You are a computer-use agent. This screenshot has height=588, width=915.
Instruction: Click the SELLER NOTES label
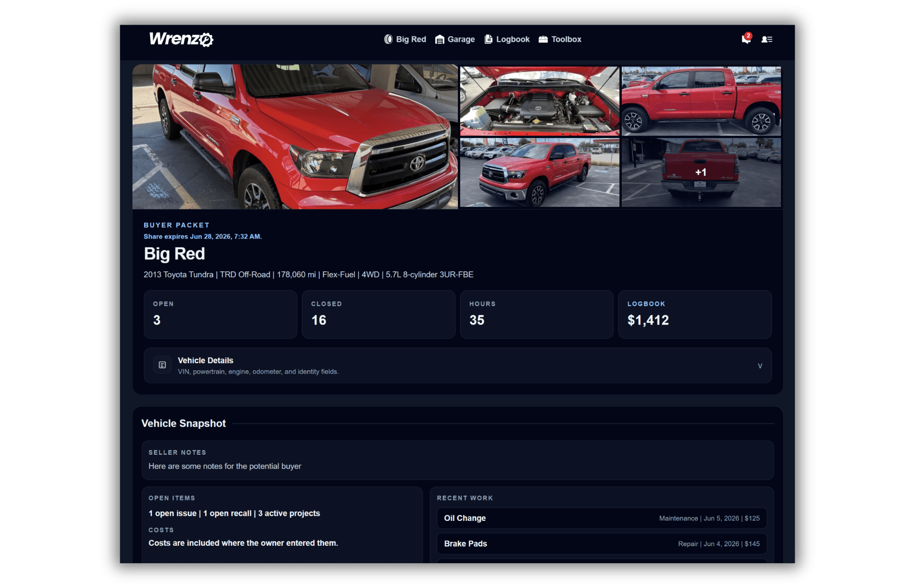177,453
